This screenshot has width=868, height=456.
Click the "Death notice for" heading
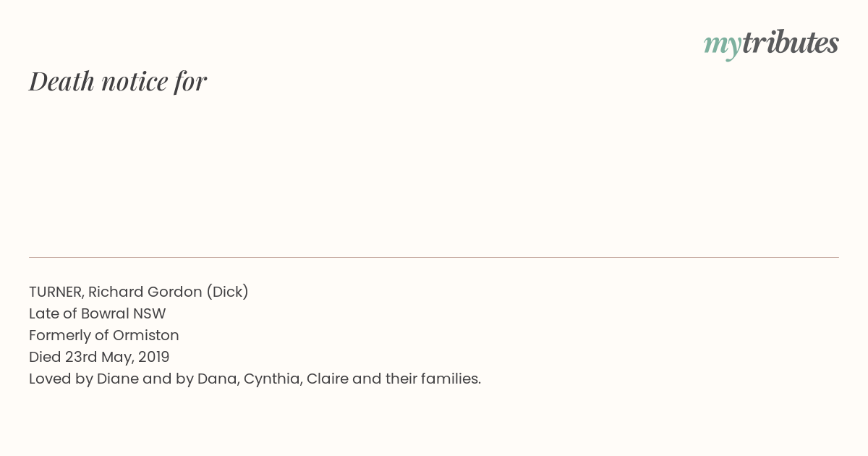[x=118, y=81]
